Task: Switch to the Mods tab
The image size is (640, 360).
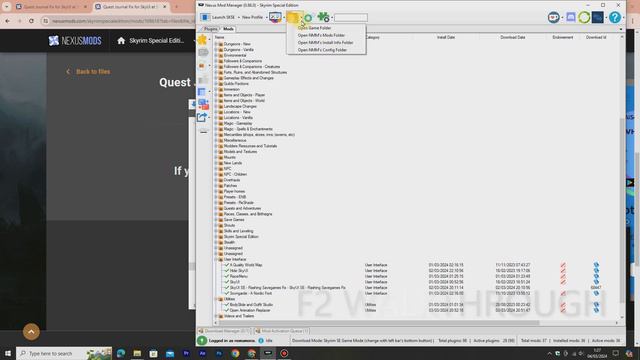Action: coord(228,29)
